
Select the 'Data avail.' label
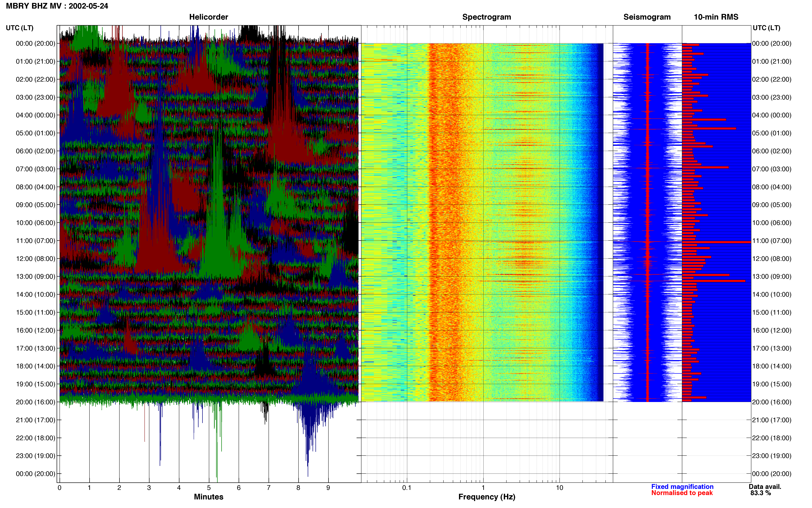coord(765,486)
